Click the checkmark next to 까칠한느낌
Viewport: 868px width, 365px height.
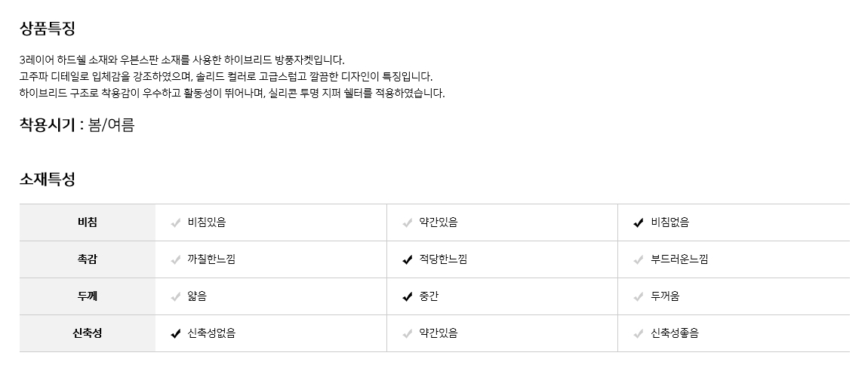pos(175,259)
